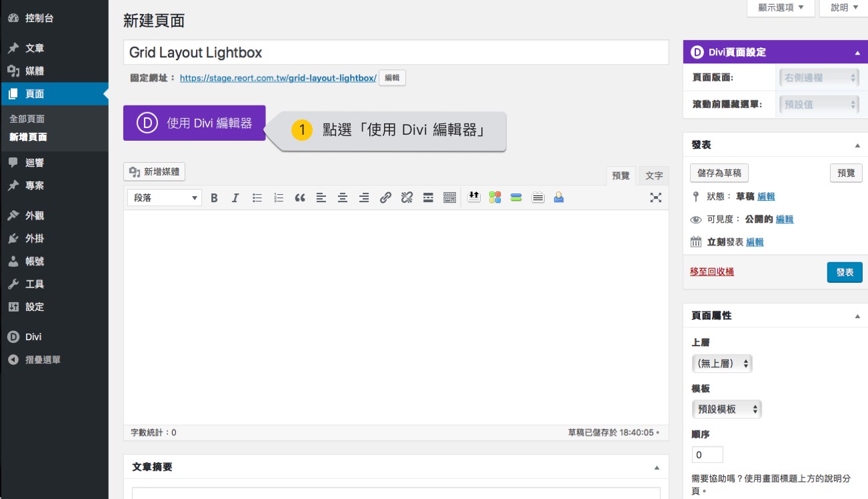
Task: Open the 顯示選項 screen options dropdown
Action: click(781, 8)
